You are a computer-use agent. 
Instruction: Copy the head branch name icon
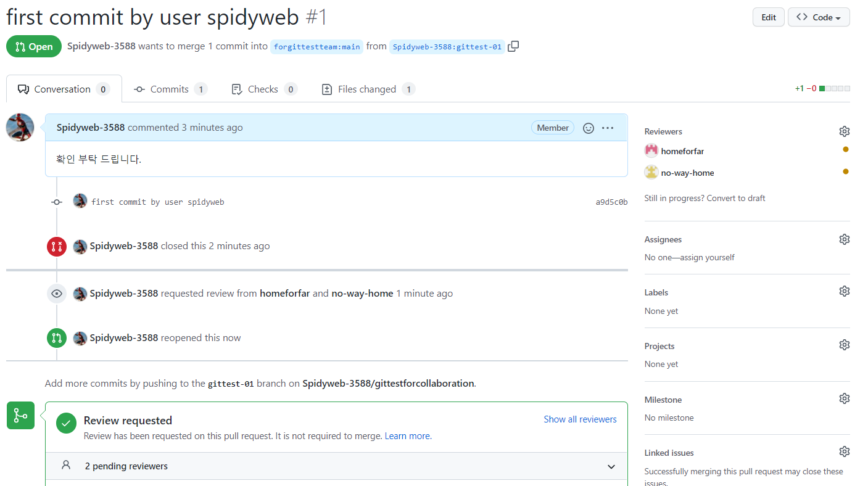513,46
